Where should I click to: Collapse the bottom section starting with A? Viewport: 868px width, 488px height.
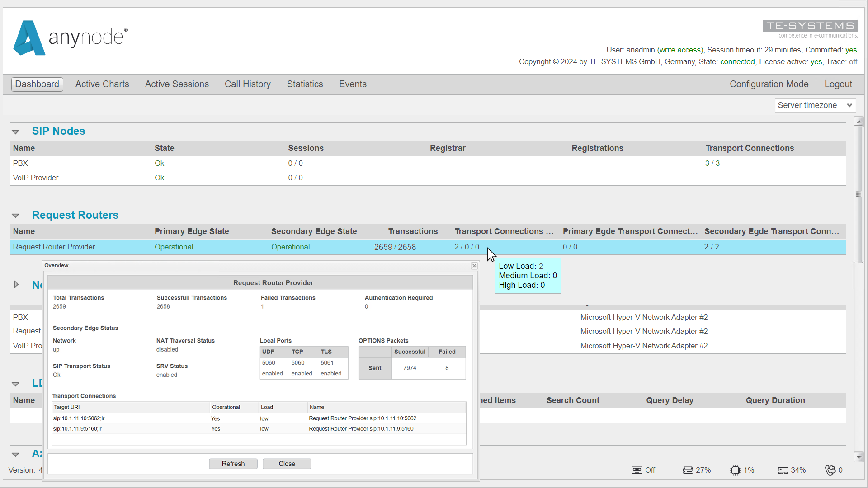coord(16,455)
